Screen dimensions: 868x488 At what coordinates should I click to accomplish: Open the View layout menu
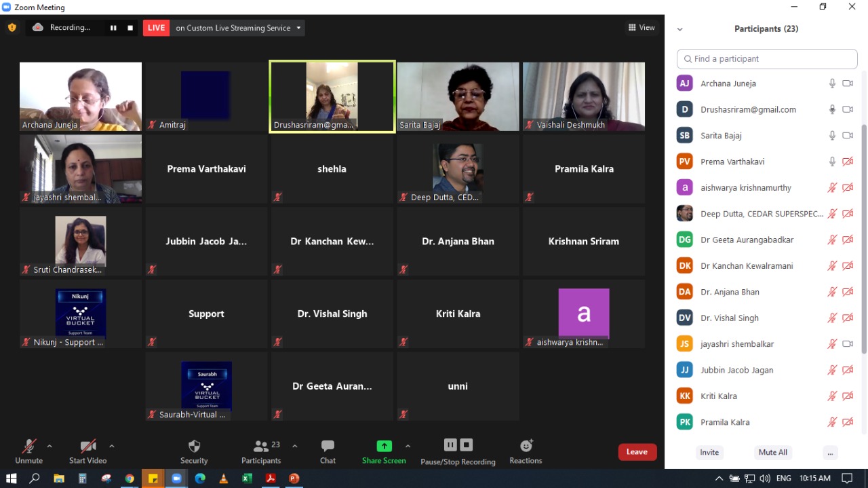642,28
